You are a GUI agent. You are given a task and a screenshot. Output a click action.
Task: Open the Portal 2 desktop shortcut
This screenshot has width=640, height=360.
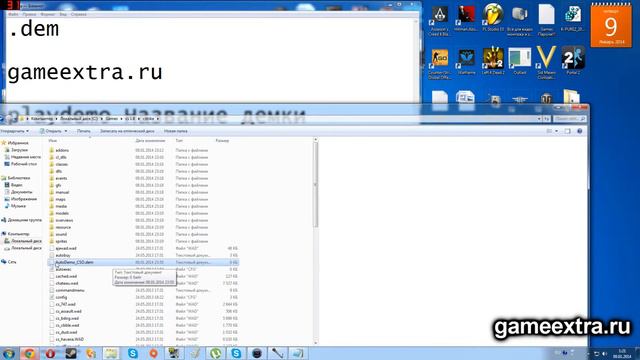click(573, 61)
